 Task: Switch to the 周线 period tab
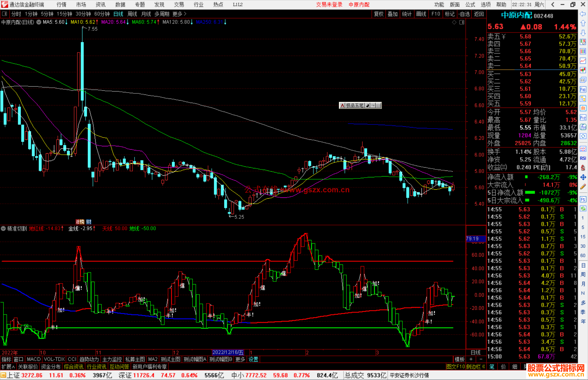pos(132,14)
